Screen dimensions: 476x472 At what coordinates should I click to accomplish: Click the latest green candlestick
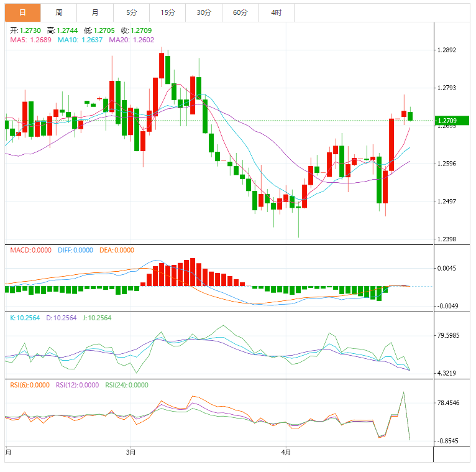pyautogui.click(x=410, y=116)
